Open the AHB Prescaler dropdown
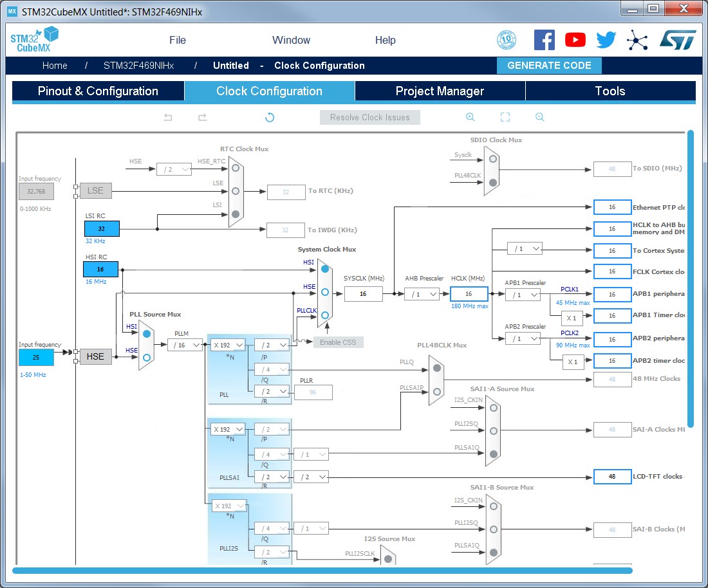The height and width of the screenshot is (588, 708). click(x=422, y=294)
